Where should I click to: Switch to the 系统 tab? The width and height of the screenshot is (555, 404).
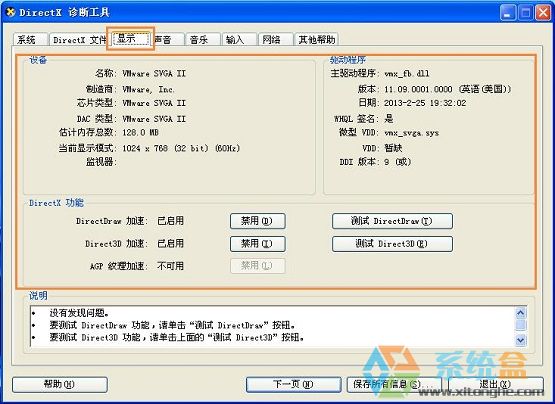tap(30, 39)
